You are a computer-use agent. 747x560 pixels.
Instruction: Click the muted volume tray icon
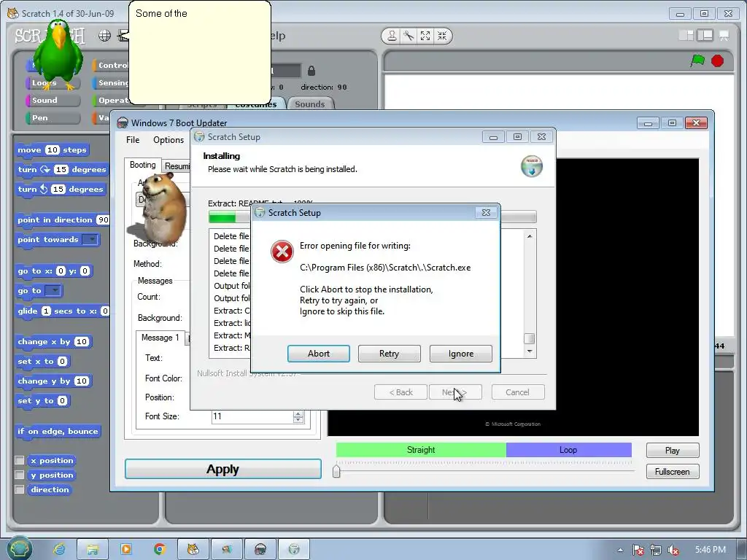[673, 550]
